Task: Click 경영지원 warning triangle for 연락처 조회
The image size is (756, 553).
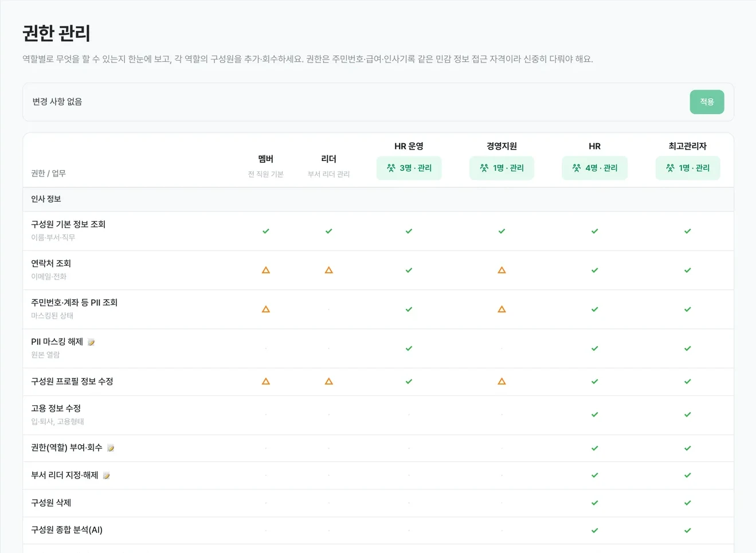Action: 502,270
